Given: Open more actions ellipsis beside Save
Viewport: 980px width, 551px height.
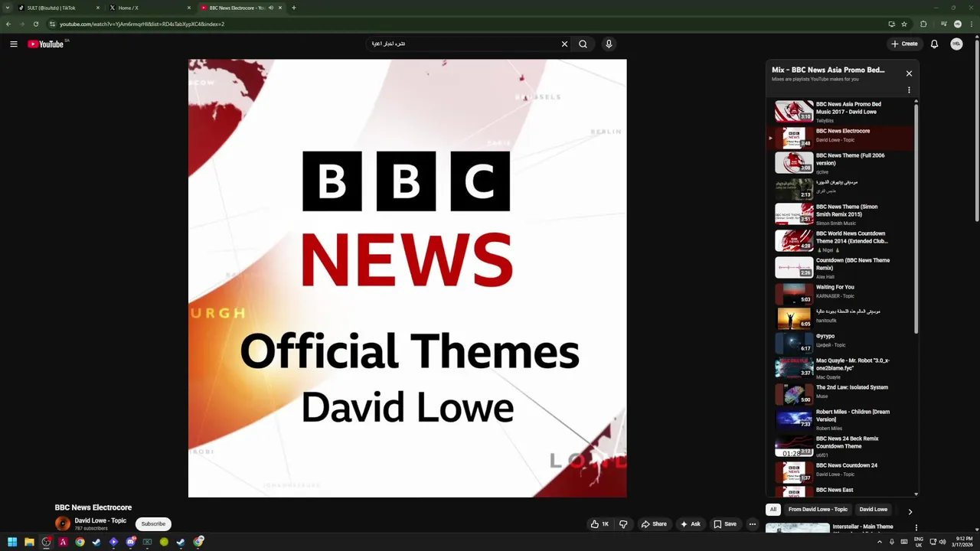Looking at the screenshot, I should [753, 524].
